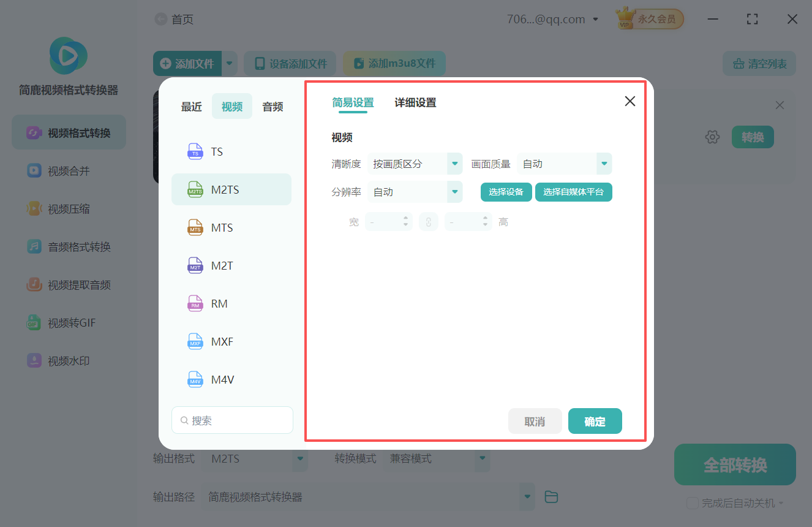
Task: Select the 视频压缩 feature
Action: [x=69, y=208]
